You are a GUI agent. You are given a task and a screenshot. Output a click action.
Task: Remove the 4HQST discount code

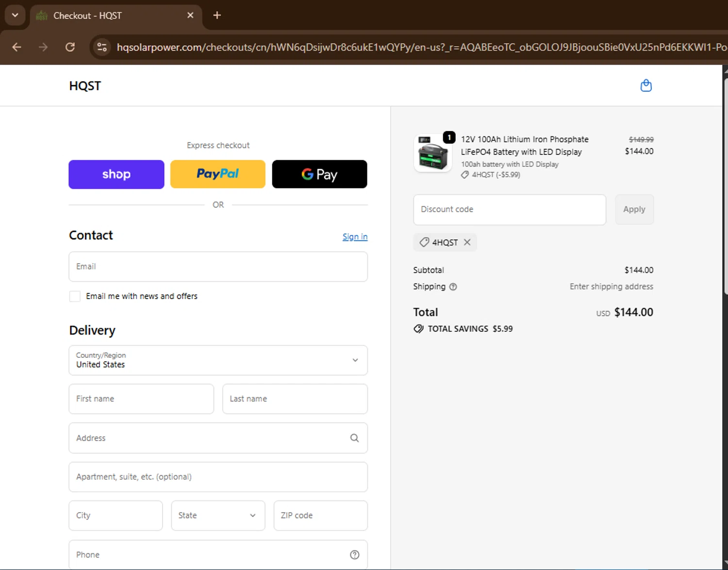[x=467, y=242]
